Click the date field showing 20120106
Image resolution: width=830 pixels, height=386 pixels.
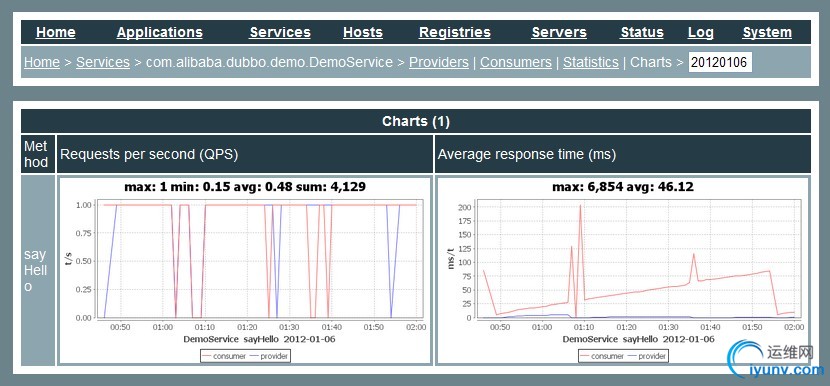[x=720, y=62]
